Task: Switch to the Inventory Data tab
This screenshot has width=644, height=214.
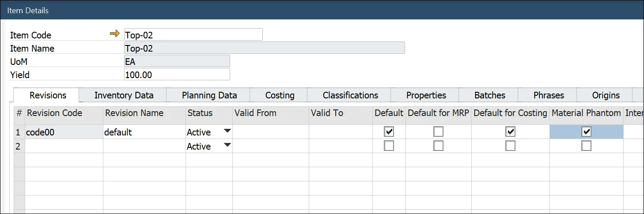Action: tap(124, 95)
